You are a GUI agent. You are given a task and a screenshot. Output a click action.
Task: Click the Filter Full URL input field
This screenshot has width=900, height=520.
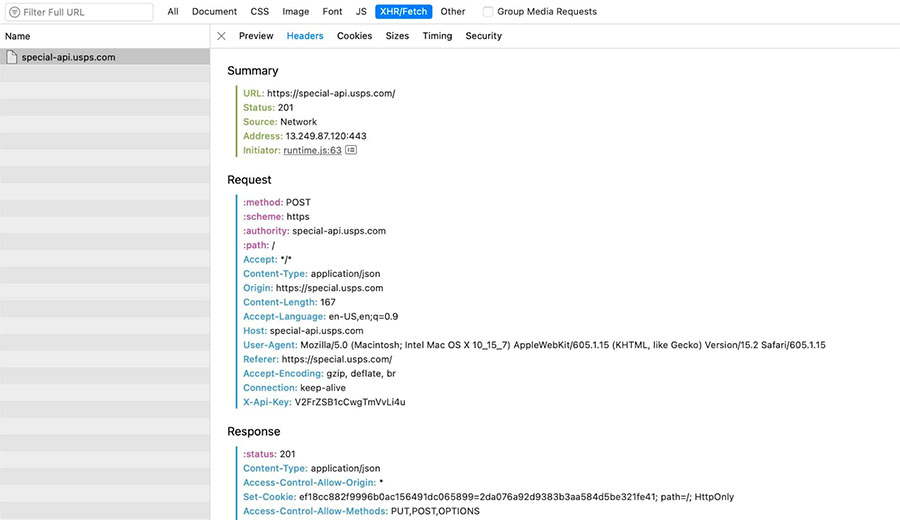point(79,12)
